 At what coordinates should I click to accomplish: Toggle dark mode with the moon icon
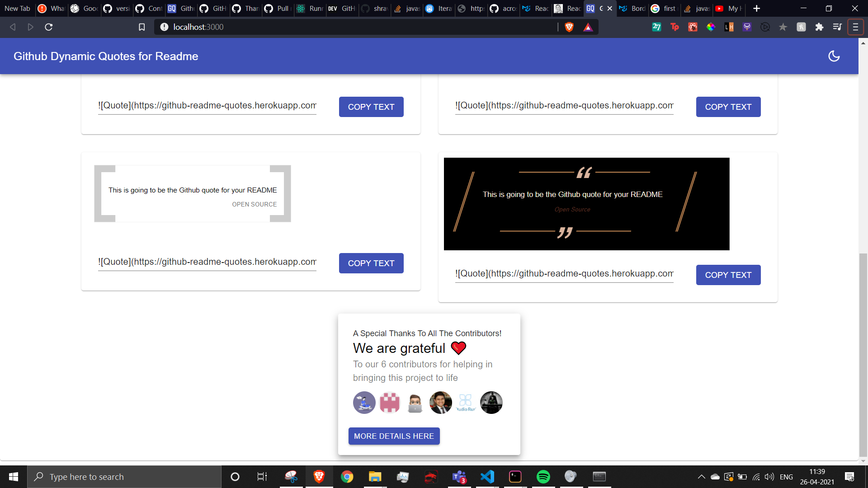(x=834, y=56)
